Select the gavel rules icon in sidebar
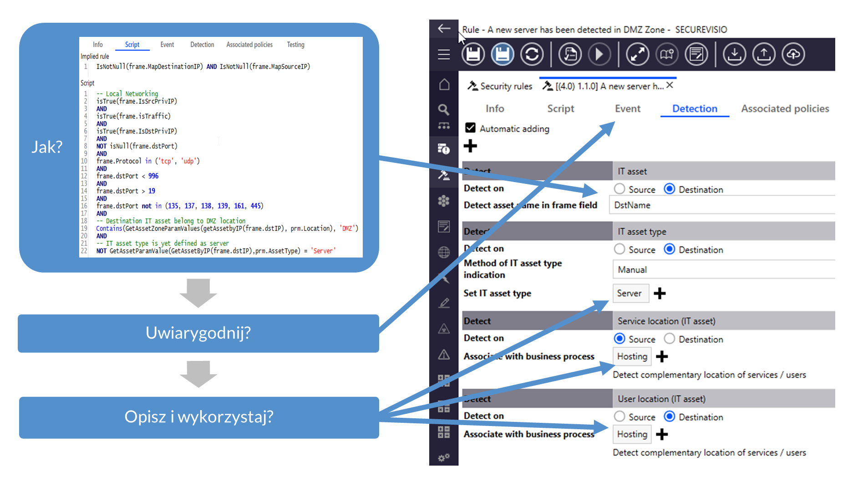The height and width of the screenshot is (487, 868). click(444, 175)
